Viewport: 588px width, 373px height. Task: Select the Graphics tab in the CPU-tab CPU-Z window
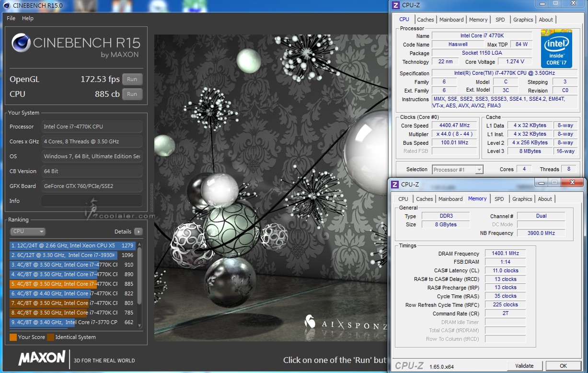(x=523, y=20)
